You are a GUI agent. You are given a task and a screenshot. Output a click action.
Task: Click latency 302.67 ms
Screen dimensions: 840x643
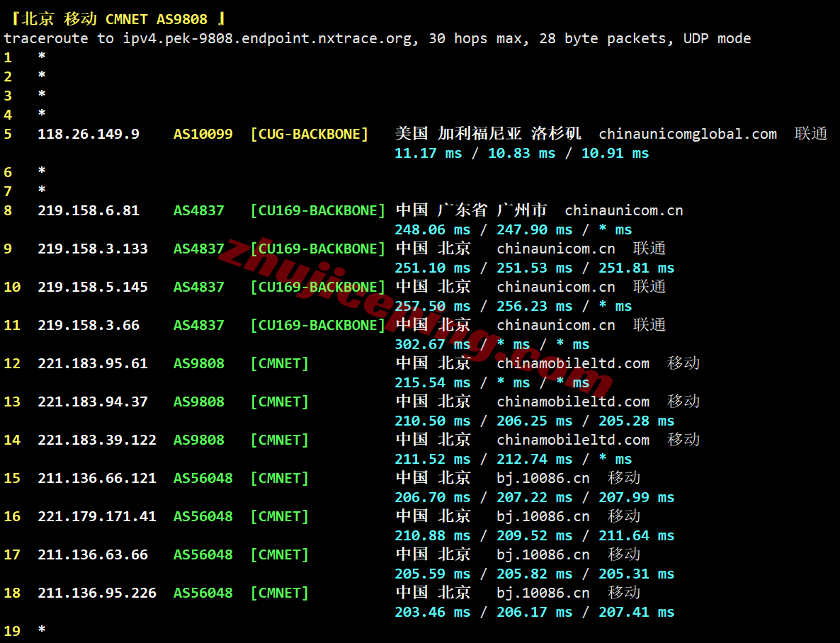point(432,345)
